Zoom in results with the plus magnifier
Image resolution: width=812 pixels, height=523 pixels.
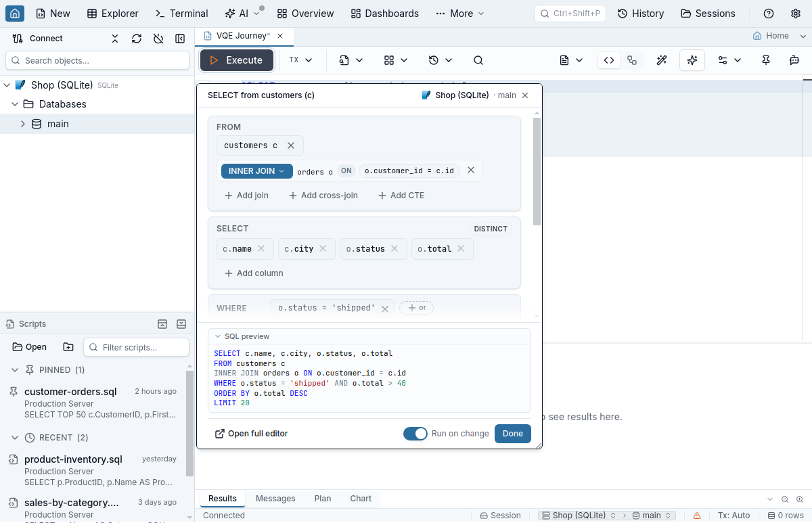pyautogui.click(x=799, y=499)
